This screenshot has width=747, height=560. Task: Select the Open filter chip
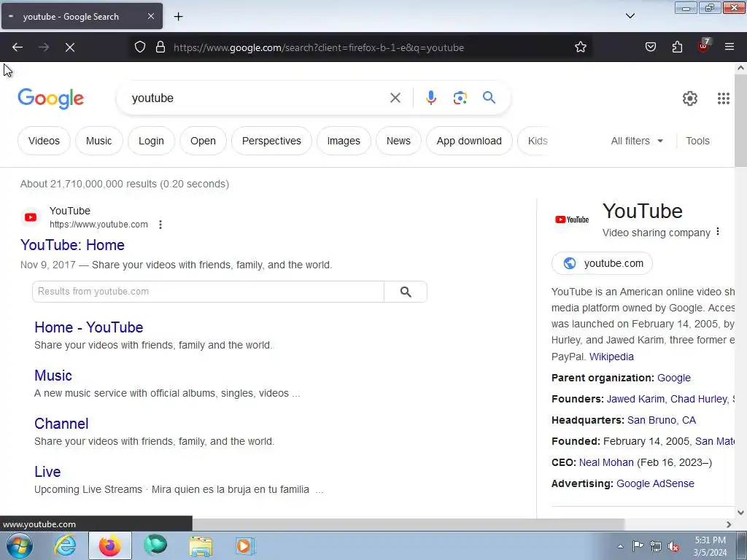point(203,141)
